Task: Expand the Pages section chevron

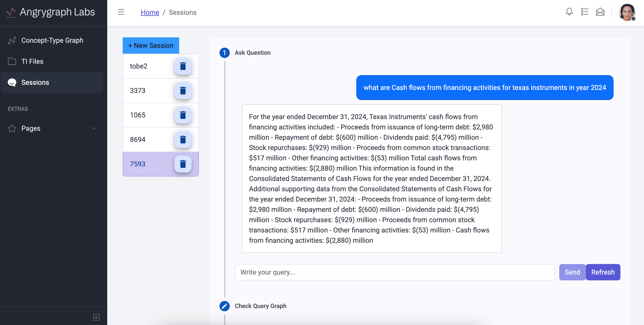Action: pos(94,128)
